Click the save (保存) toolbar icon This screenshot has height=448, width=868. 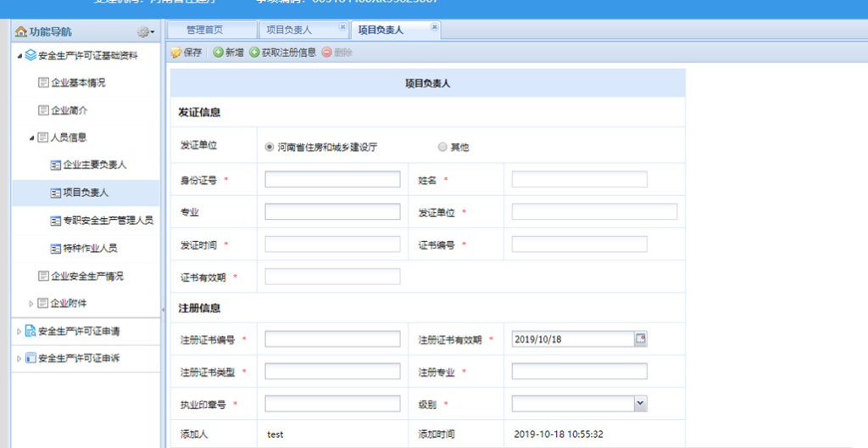point(176,53)
